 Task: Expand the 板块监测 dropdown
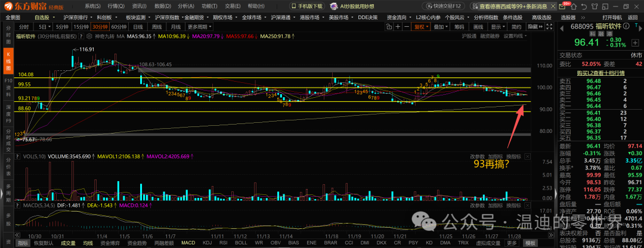(148, 17)
